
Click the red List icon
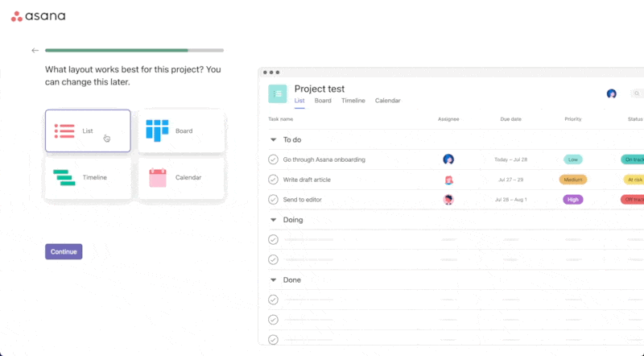tap(64, 131)
